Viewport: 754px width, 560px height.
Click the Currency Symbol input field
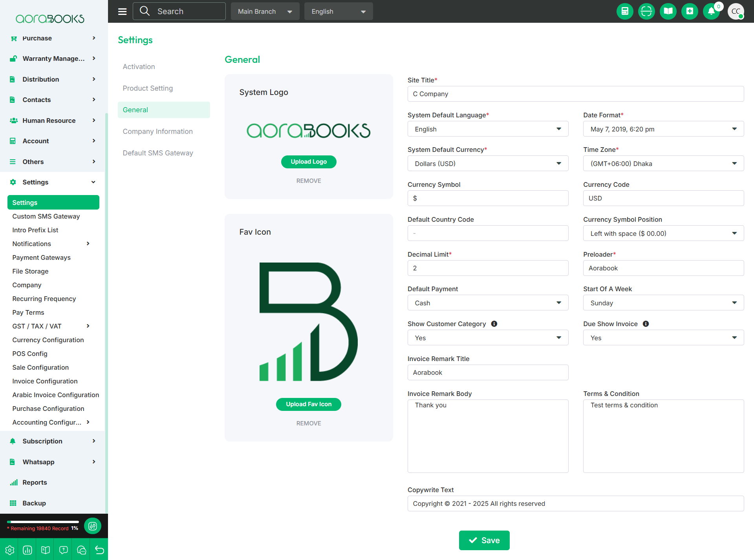point(488,198)
